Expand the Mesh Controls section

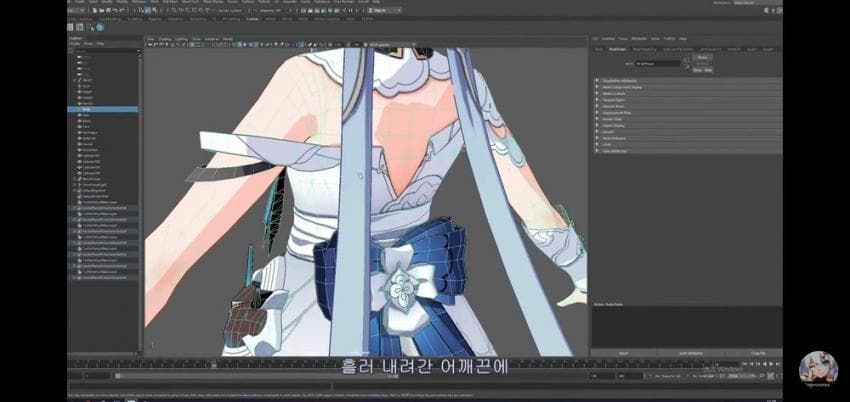coord(687,94)
